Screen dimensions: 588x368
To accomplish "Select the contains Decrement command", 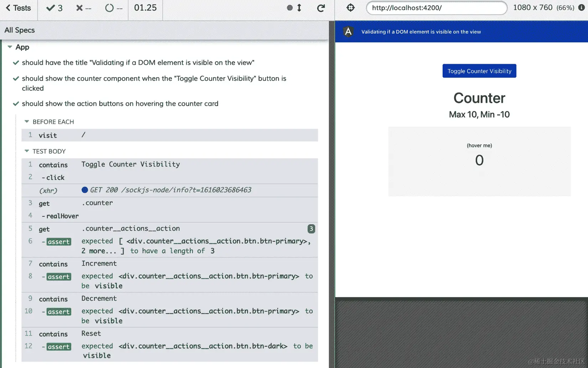I will (x=170, y=299).
